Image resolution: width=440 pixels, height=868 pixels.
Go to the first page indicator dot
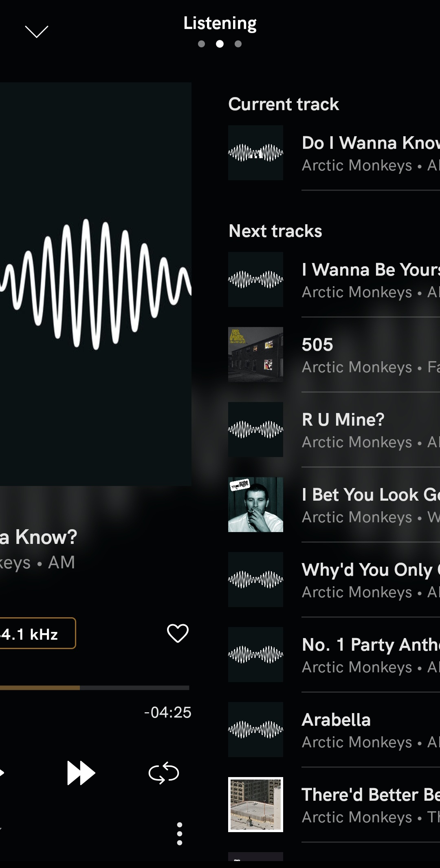(201, 44)
